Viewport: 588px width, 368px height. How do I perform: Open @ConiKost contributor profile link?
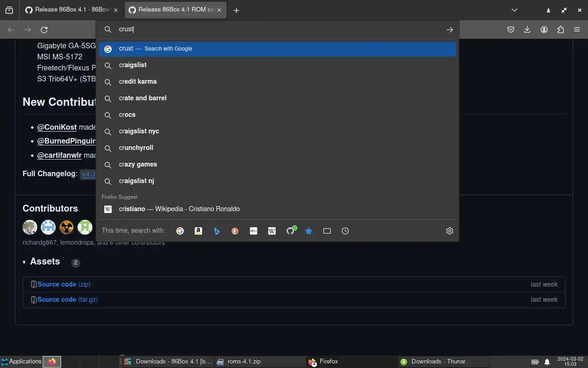[x=57, y=127]
